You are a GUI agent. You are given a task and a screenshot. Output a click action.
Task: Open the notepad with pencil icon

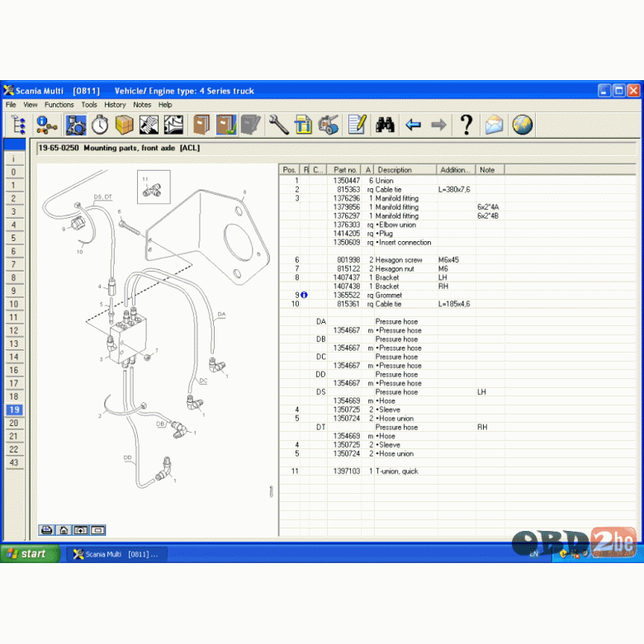tap(357, 125)
